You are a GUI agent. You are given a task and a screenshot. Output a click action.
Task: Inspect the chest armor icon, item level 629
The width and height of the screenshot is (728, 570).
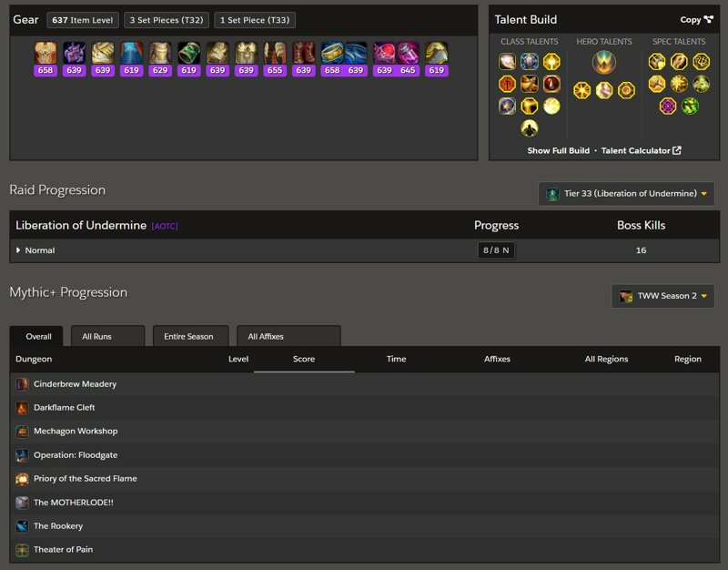(160, 53)
